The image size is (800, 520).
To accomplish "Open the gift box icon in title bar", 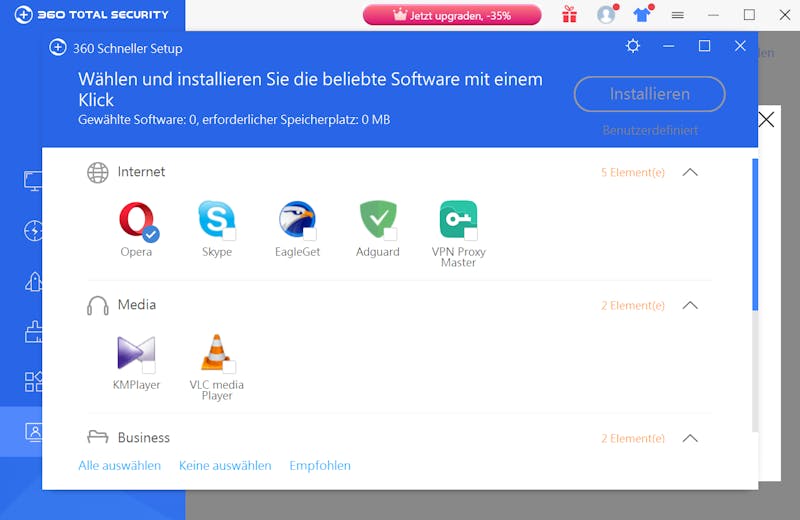I will (569, 14).
